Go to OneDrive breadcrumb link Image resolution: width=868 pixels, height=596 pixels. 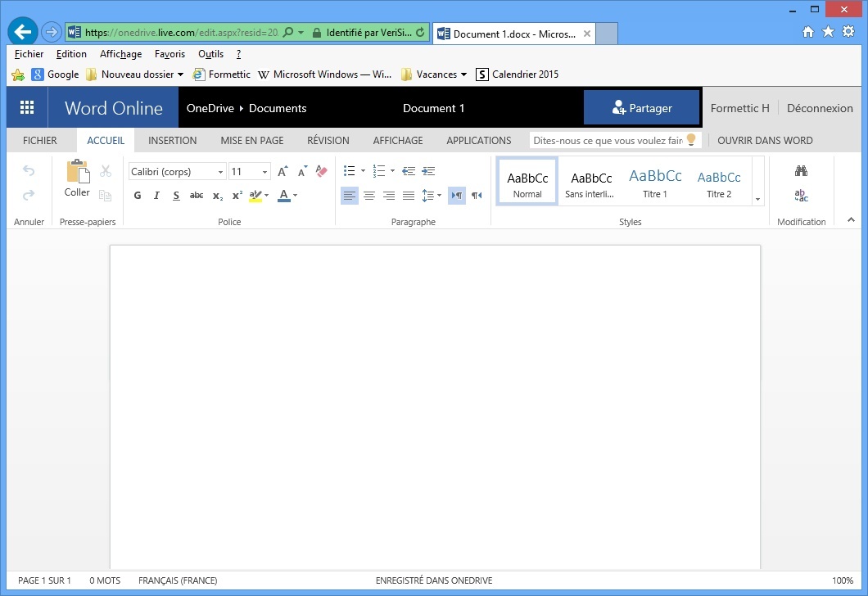tap(210, 108)
